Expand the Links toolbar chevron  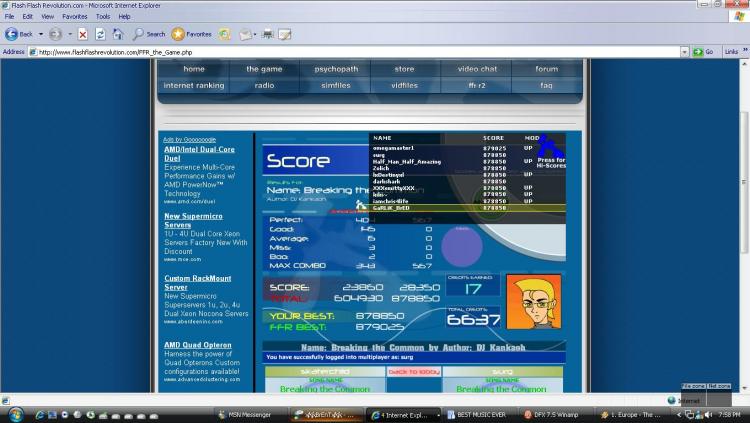pos(745,52)
